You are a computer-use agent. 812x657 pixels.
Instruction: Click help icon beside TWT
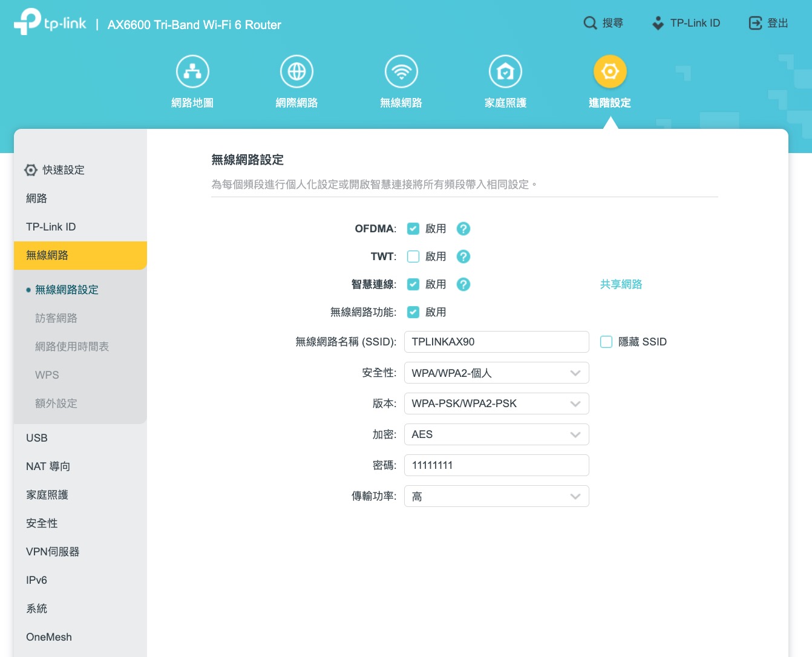pos(463,257)
